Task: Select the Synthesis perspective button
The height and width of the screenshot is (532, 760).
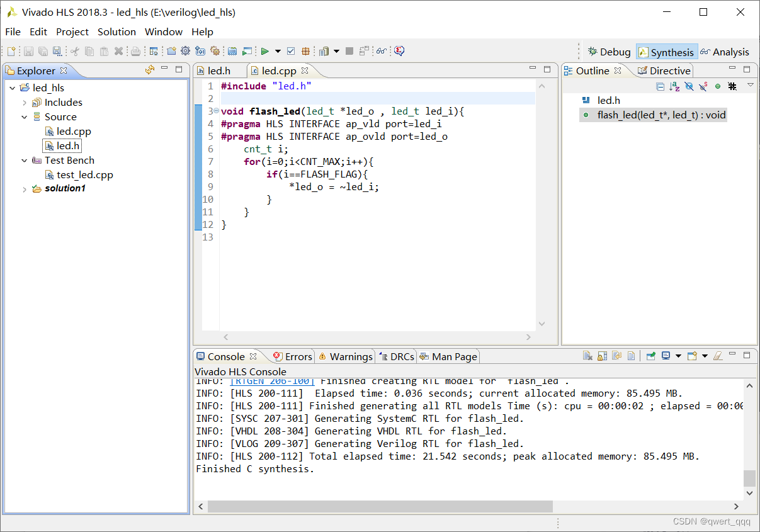Action: click(666, 52)
